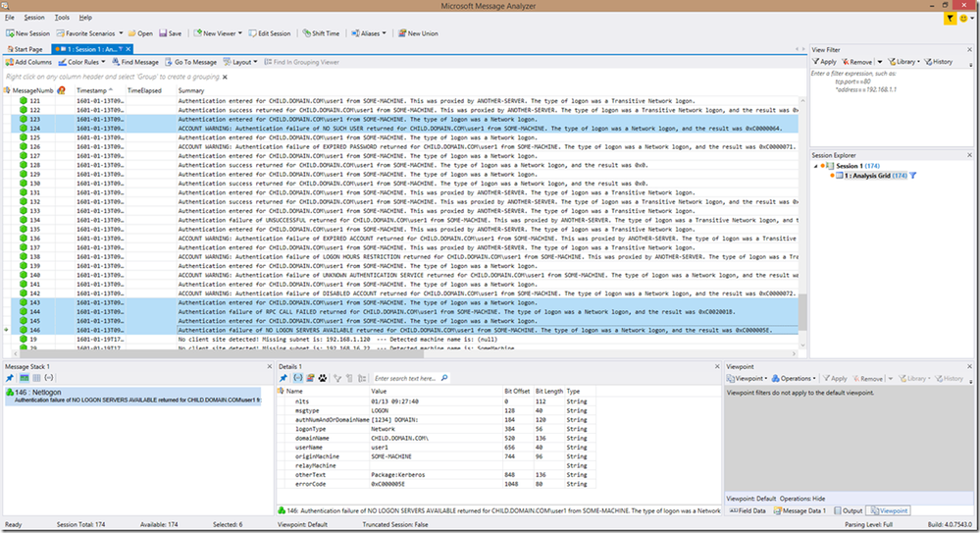The height and width of the screenshot is (533, 980).
Task: Click filter funnel icon beside Analysis Grid
Action: point(913,176)
